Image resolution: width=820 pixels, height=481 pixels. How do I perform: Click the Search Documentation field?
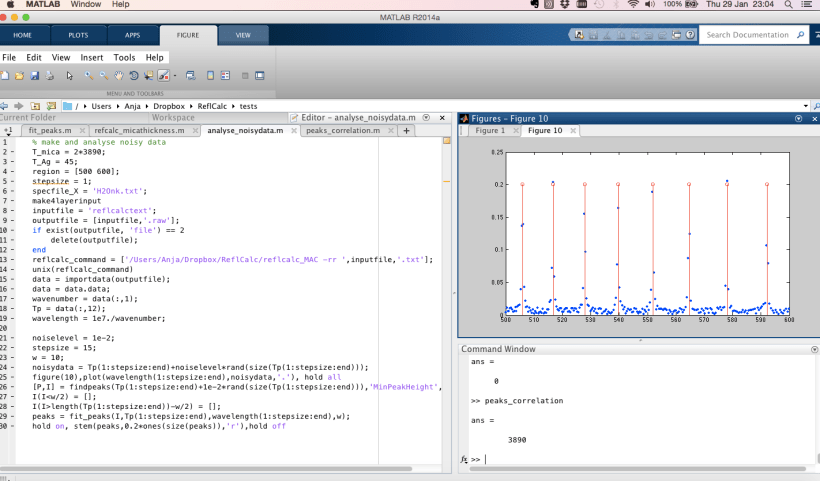pos(750,35)
